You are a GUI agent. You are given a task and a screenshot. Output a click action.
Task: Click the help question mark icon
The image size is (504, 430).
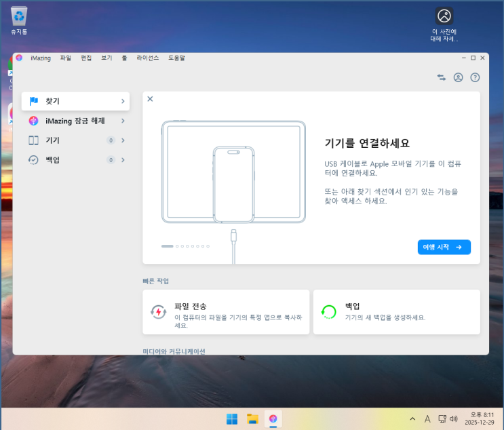pos(475,77)
